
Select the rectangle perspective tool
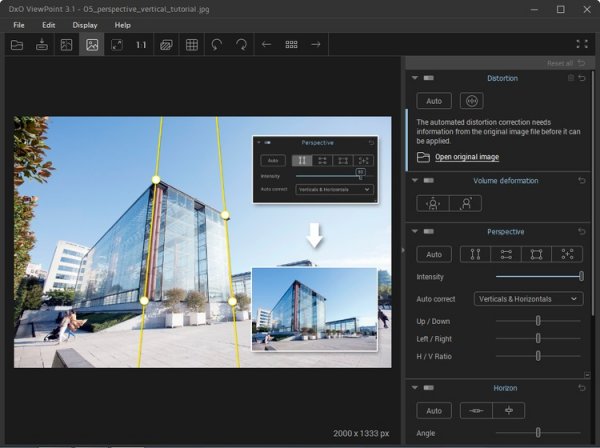(536, 254)
